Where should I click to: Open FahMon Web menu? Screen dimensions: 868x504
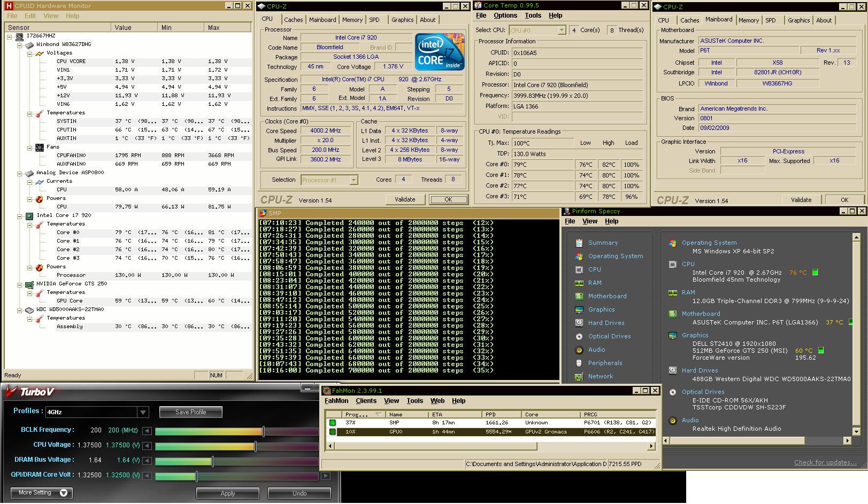click(437, 401)
